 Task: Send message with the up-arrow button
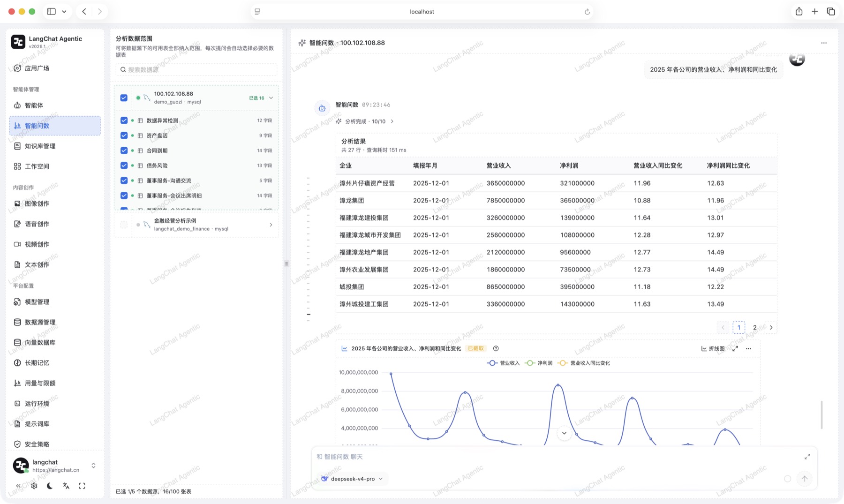pyautogui.click(x=805, y=479)
